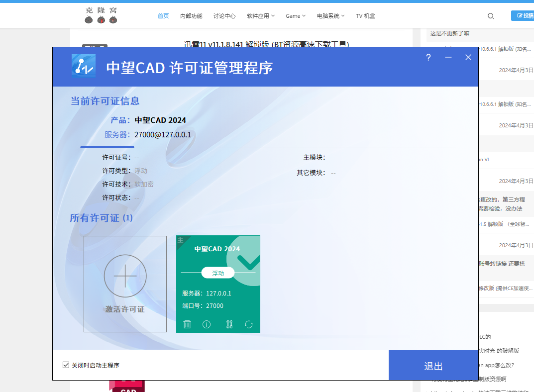Expand the 软件应用 dropdown menu
Screen dimensions: 534x392
coord(260,16)
